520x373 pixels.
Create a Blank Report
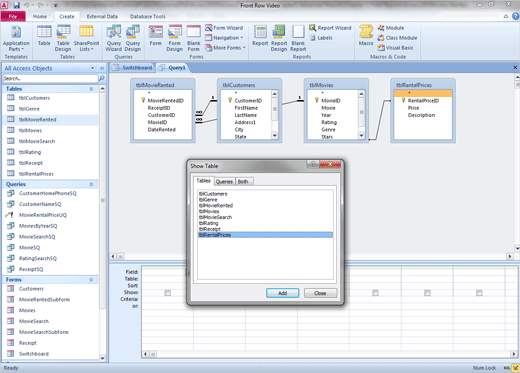[x=298, y=39]
